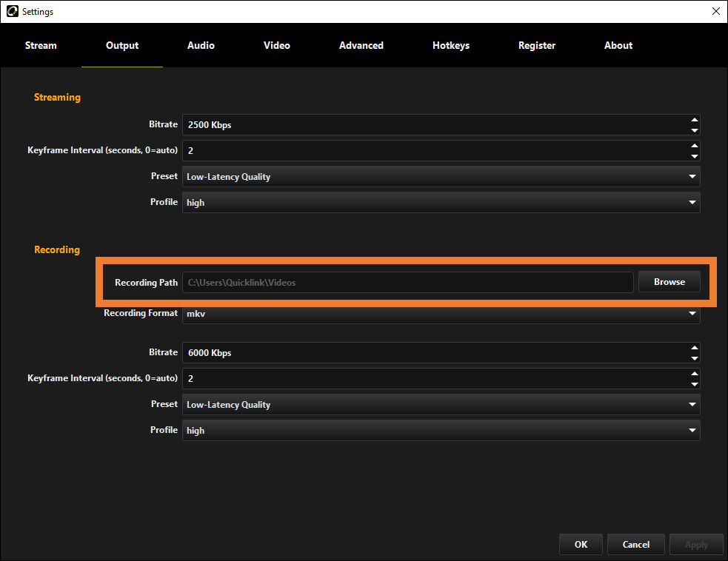Decrease the Streaming Bitrate with down arrow

tap(695, 130)
